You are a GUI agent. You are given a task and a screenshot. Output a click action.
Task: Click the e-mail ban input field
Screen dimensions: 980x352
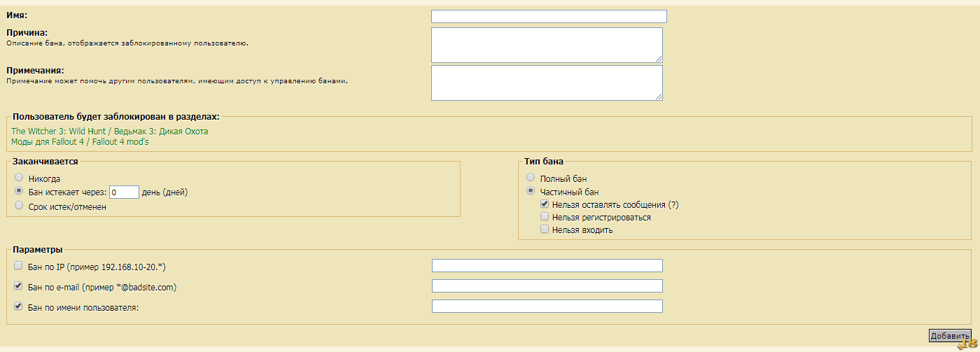[x=547, y=286]
